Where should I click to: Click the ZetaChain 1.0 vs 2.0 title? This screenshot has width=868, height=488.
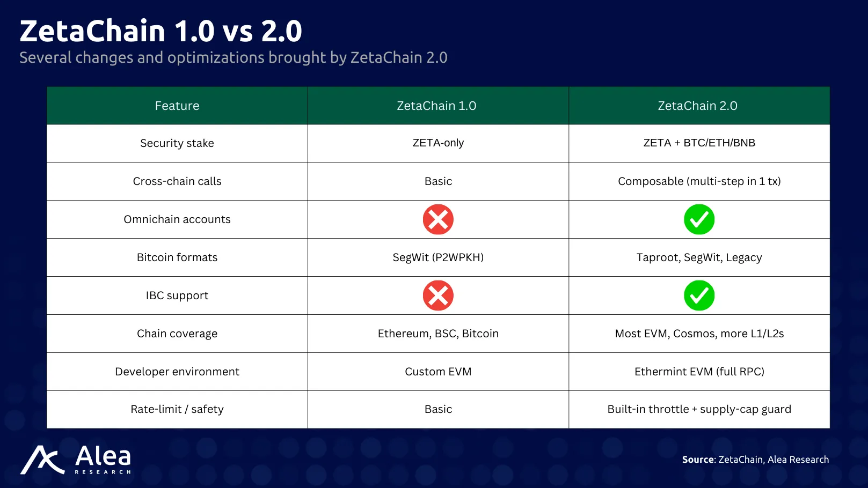[161, 31]
